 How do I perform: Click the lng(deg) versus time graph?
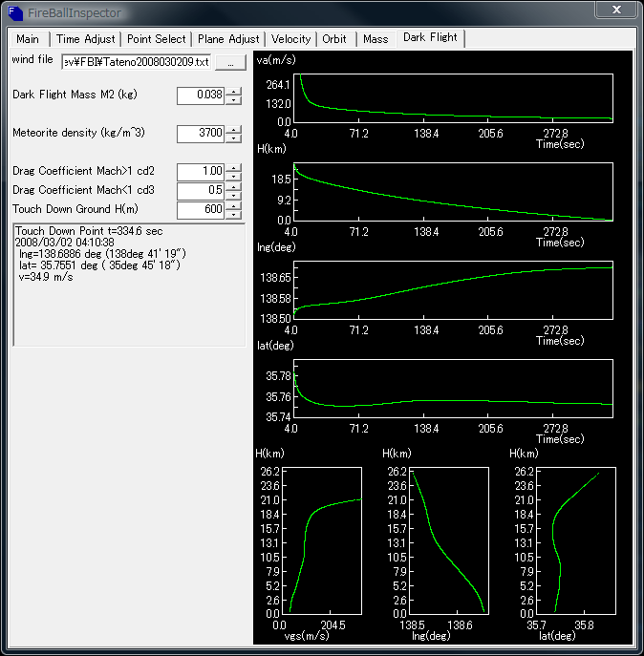pos(454,290)
